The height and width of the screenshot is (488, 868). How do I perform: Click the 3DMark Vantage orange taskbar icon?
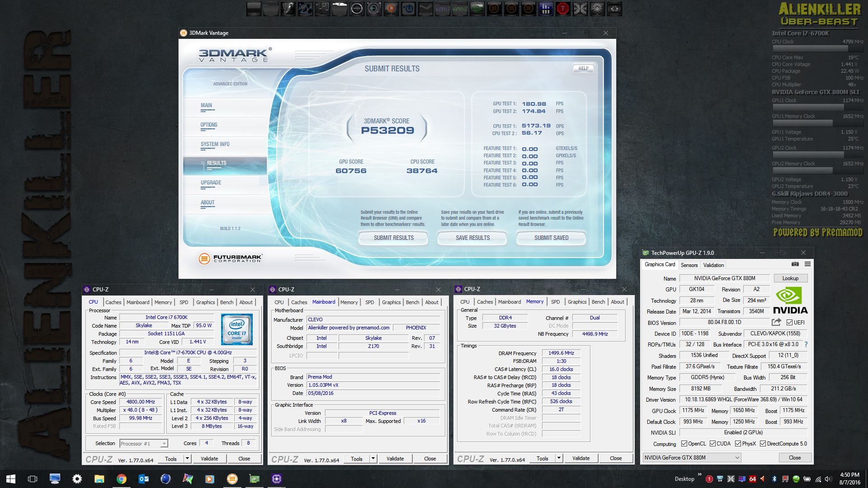[232, 479]
